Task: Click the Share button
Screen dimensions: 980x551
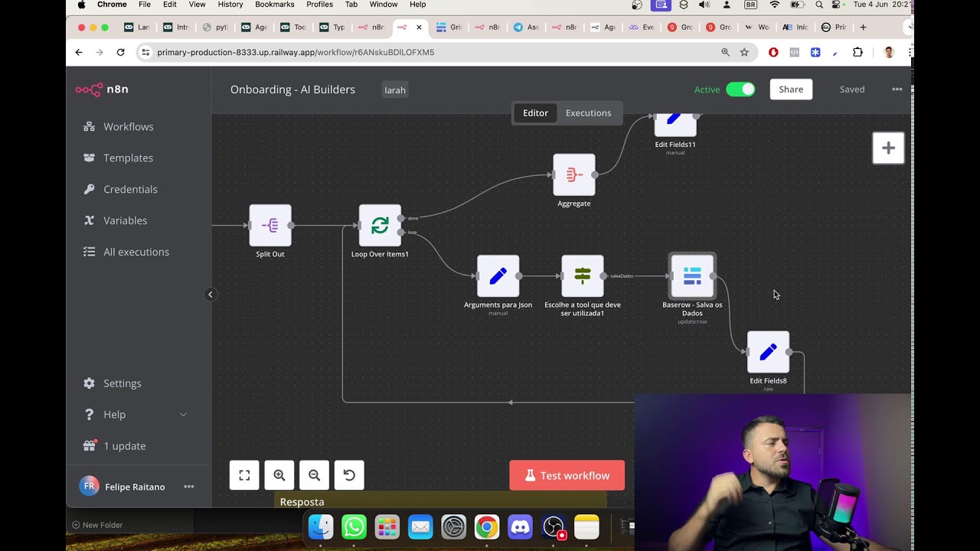Action: tap(791, 90)
